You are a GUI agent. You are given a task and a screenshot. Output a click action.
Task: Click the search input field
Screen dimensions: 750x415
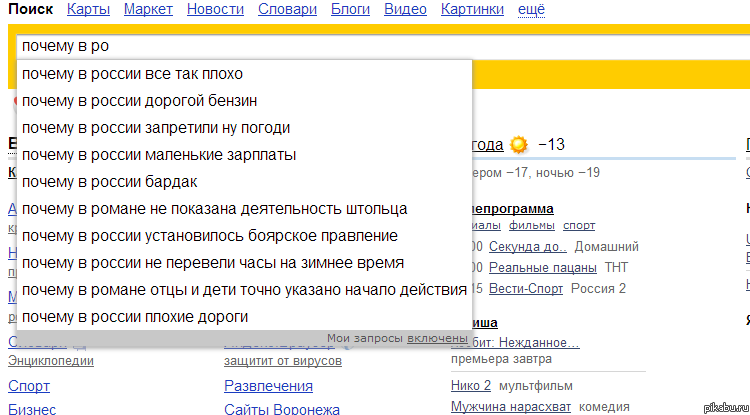(x=300, y=46)
